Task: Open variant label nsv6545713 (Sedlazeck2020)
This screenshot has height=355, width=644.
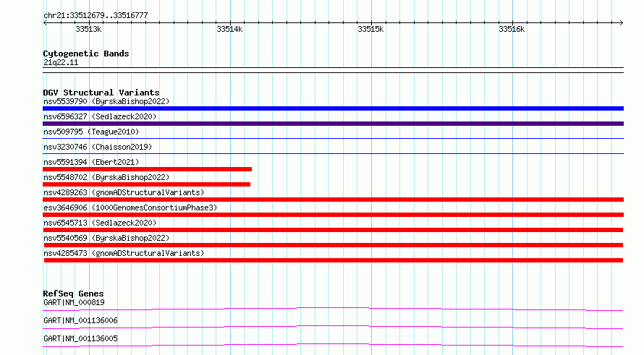Action: pos(100,223)
